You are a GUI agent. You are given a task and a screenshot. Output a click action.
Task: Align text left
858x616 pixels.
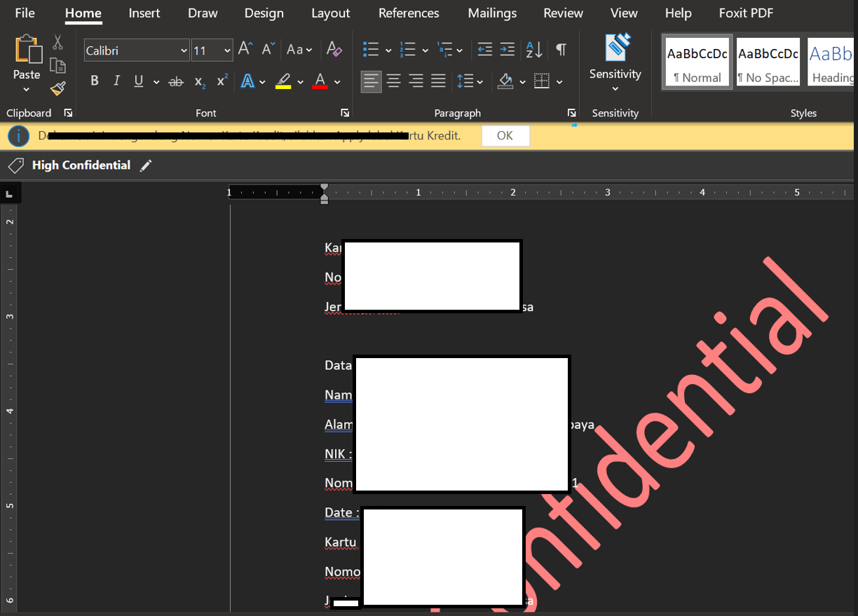point(372,81)
